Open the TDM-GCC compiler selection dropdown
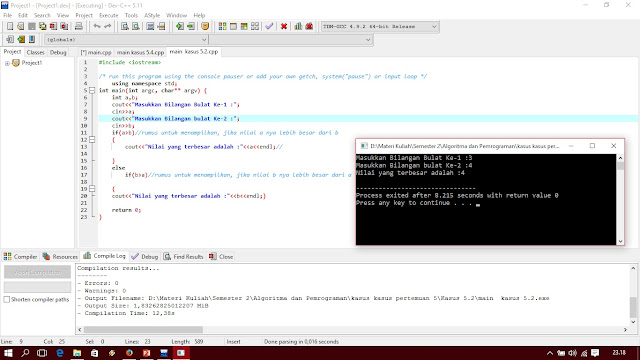This screenshot has width=640, height=360. tap(380, 27)
